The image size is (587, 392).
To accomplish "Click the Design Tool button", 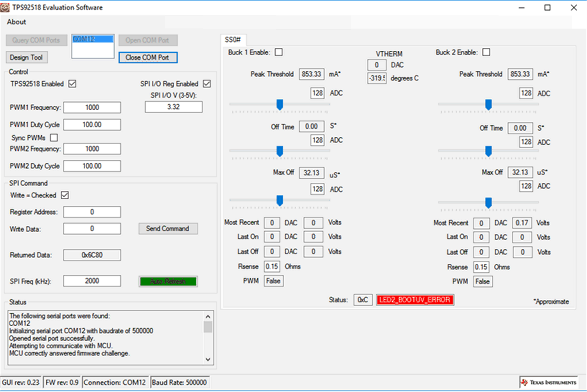I will pos(26,57).
